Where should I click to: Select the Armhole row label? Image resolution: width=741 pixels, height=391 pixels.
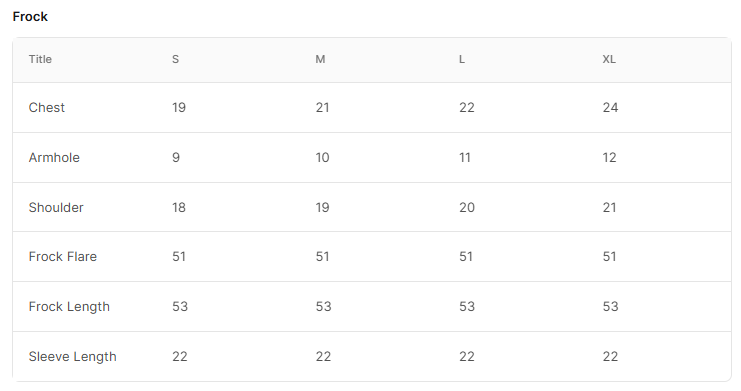click(x=54, y=157)
